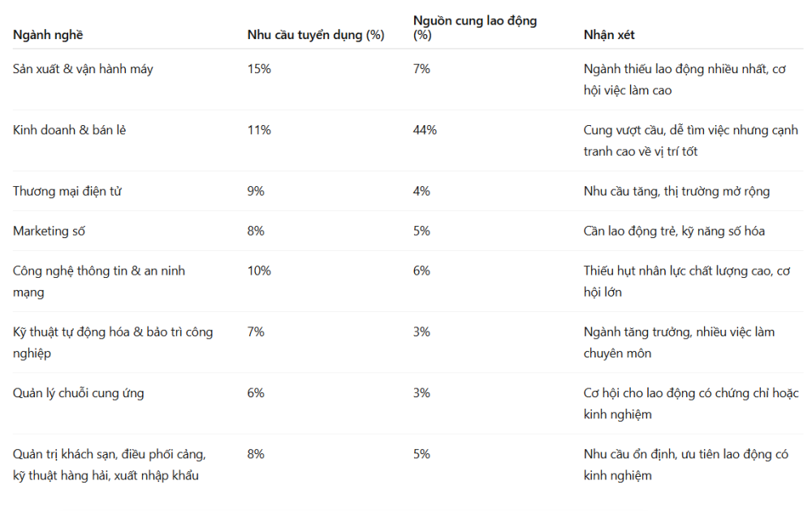Click the "Cần lao động trẻ, kỹ năng số hóa" comment
The height and width of the screenshot is (511, 812).
(674, 231)
